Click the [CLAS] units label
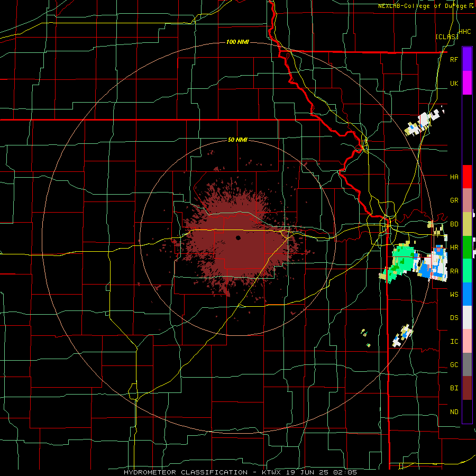Screen dimensions: 476x476 [x=447, y=37]
